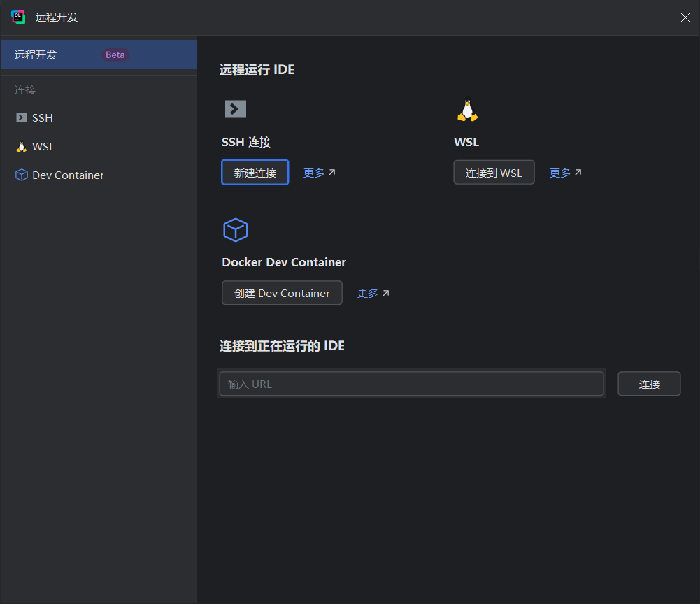Click the 连接 button beside the URL field
This screenshot has width=700, height=604.
click(649, 384)
